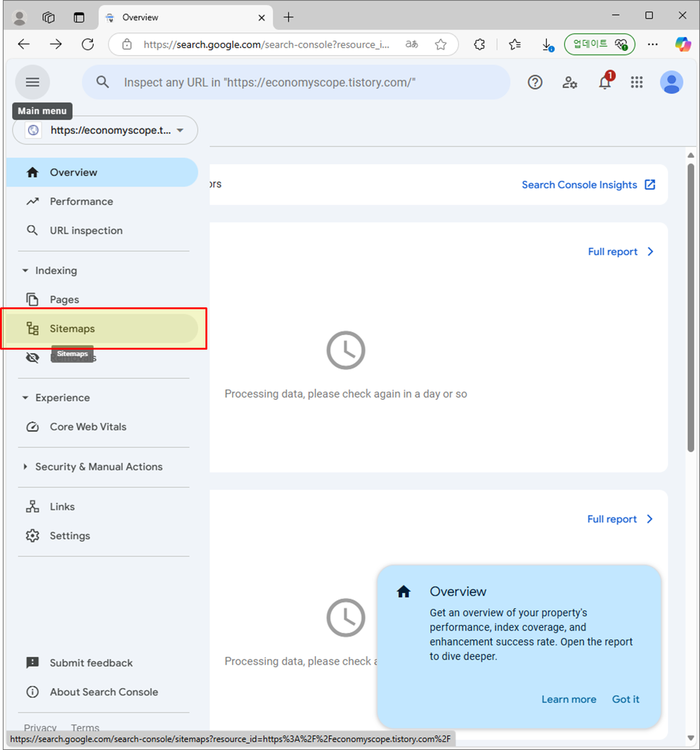
Task: Open the Pages indexing report
Action: click(x=64, y=299)
